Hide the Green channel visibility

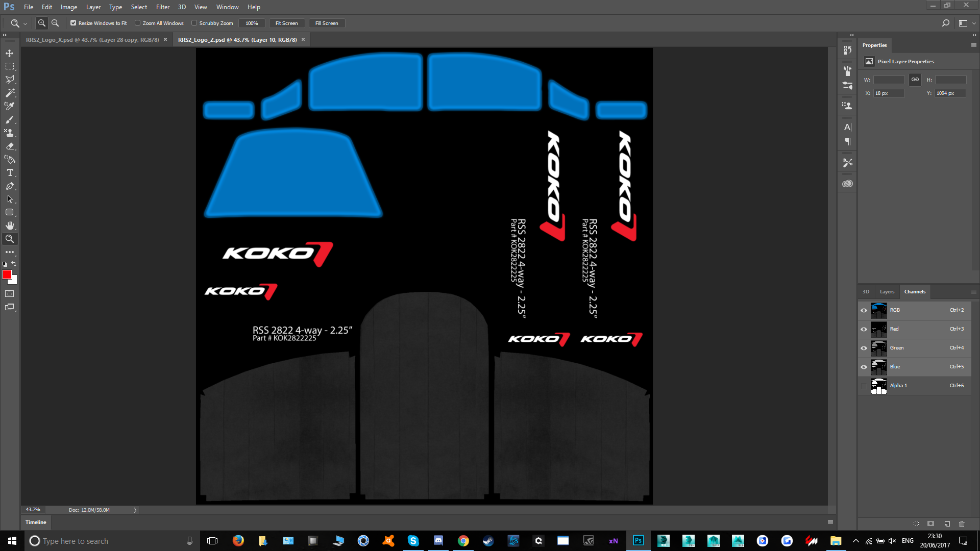[864, 348]
